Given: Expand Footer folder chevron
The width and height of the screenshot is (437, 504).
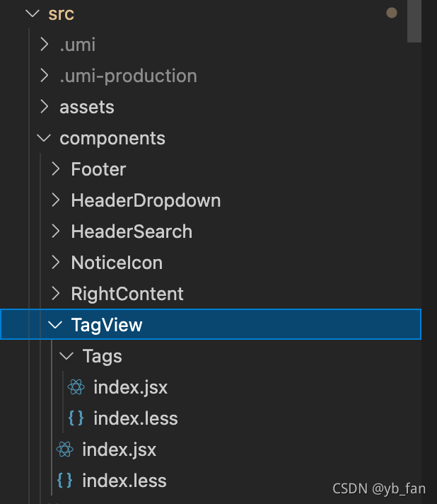Looking at the screenshot, I should click(56, 168).
